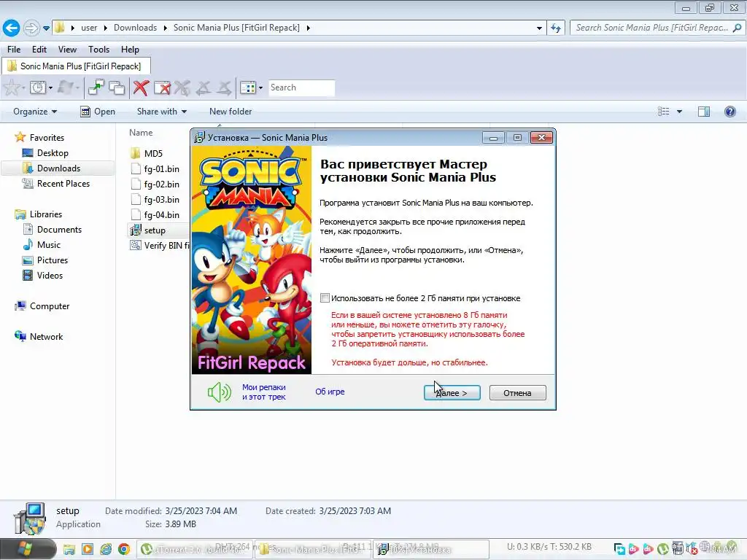Click the Refresh icon beside address bar
Screen dimensions: 747x560
click(x=556, y=28)
